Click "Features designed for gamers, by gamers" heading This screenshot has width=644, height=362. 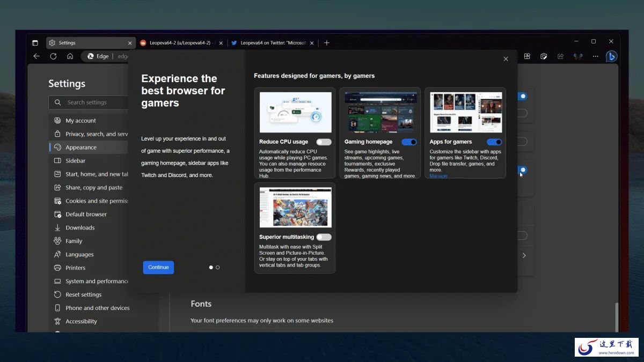tap(314, 76)
